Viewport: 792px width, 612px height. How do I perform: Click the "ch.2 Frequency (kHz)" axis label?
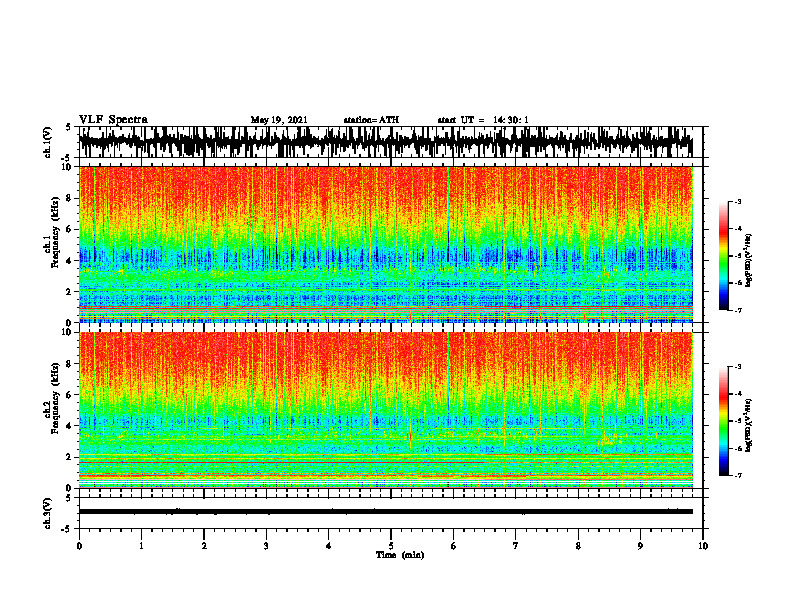coord(51,398)
